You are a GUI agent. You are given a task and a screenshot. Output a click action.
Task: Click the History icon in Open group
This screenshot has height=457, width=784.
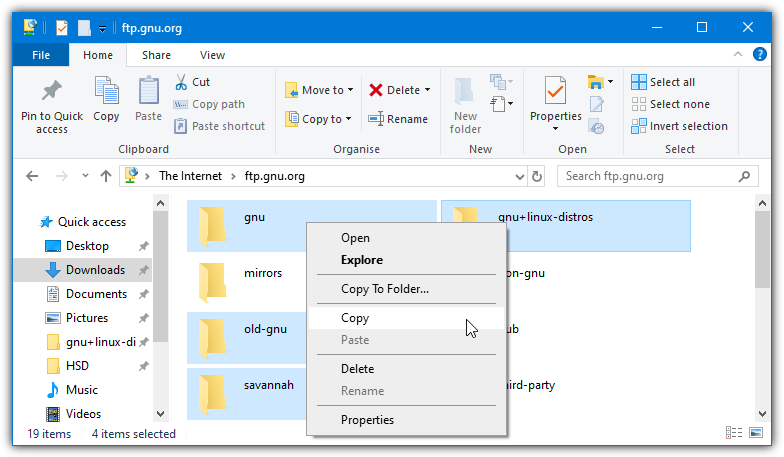[x=596, y=126]
